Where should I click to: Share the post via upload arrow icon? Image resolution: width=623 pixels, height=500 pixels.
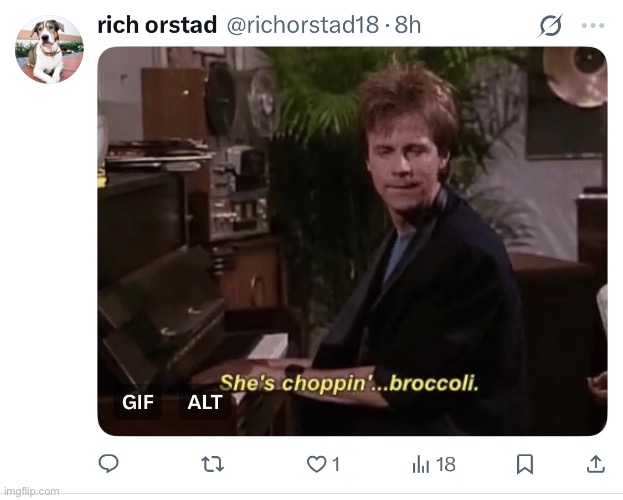pyautogui.click(x=596, y=464)
